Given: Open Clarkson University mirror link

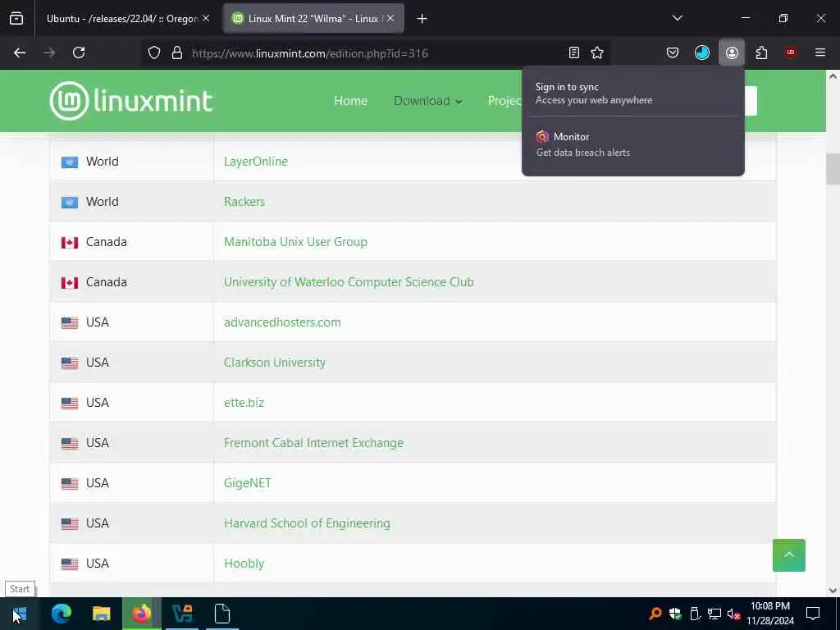Looking at the screenshot, I should [x=274, y=362].
